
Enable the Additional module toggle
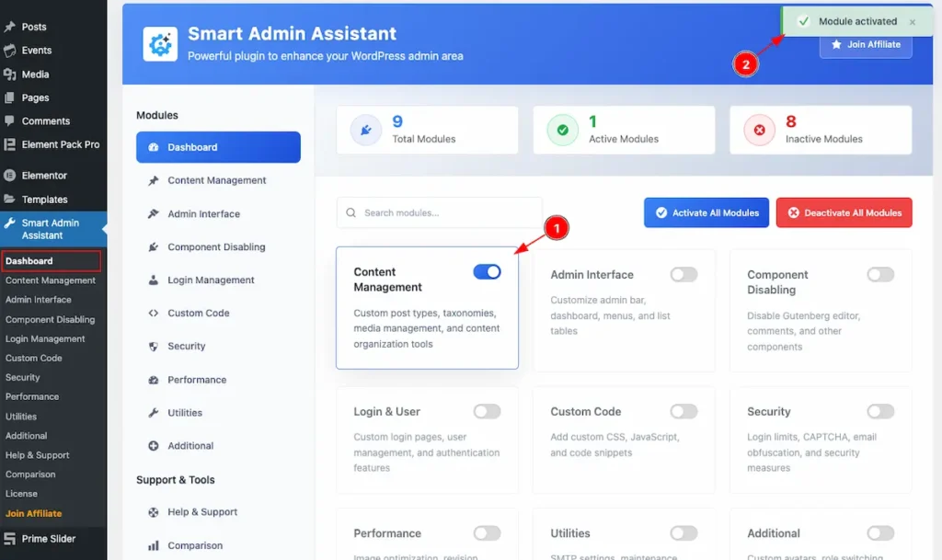click(880, 533)
